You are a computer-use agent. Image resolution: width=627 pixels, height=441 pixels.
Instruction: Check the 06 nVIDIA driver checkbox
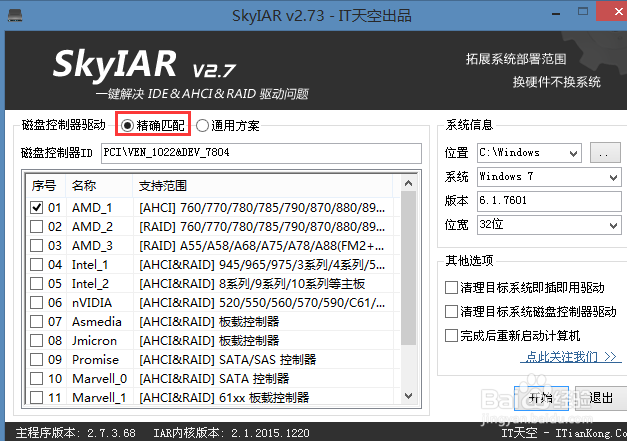[x=36, y=303]
